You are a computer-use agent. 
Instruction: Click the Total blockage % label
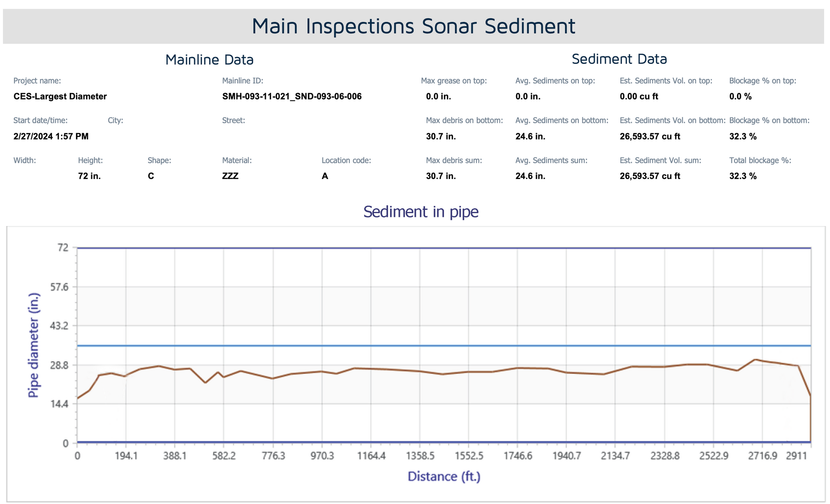[x=760, y=160]
